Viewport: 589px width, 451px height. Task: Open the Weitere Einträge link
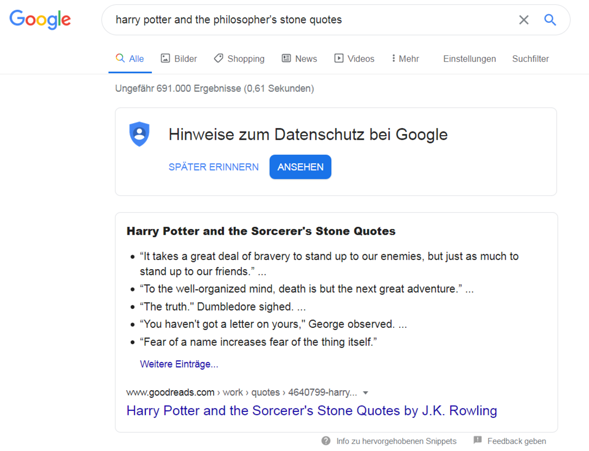click(179, 364)
